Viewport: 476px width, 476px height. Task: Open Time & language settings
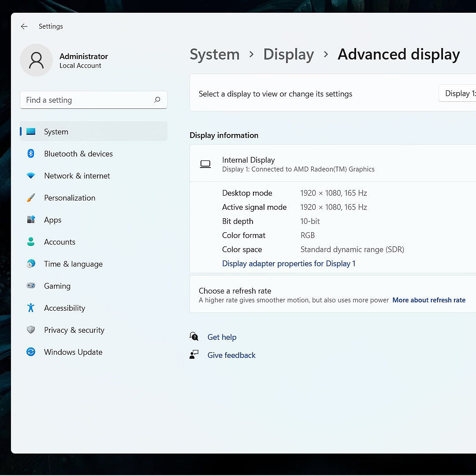click(73, 264)
